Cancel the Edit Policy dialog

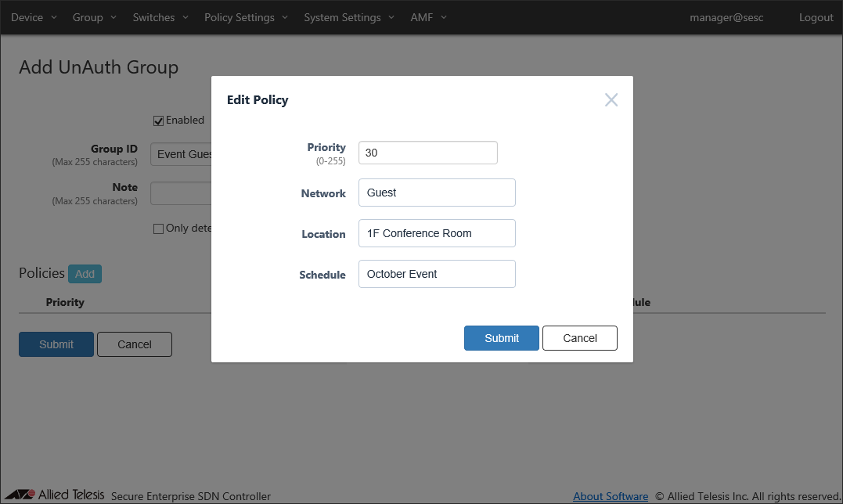(580, 338)
